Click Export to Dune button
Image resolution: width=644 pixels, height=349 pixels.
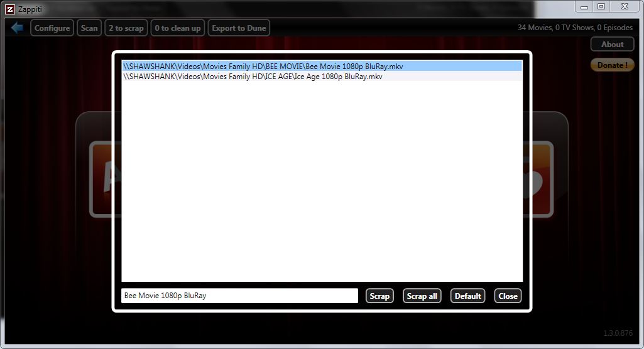point(239,28)
